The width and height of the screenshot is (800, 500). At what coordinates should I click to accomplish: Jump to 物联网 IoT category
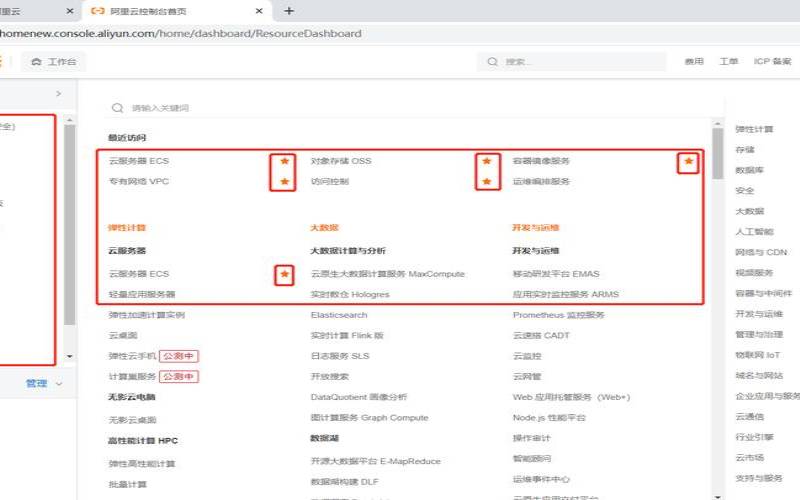click(758, 355)
